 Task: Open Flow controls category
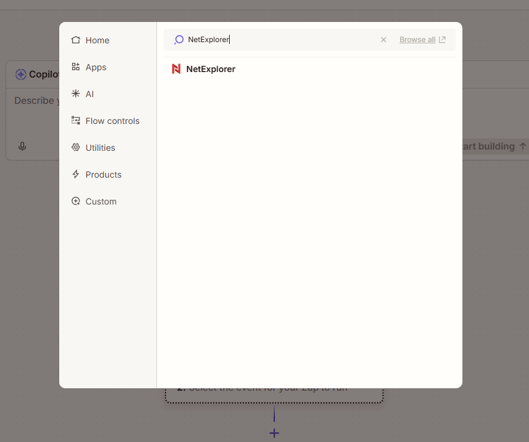105,121
